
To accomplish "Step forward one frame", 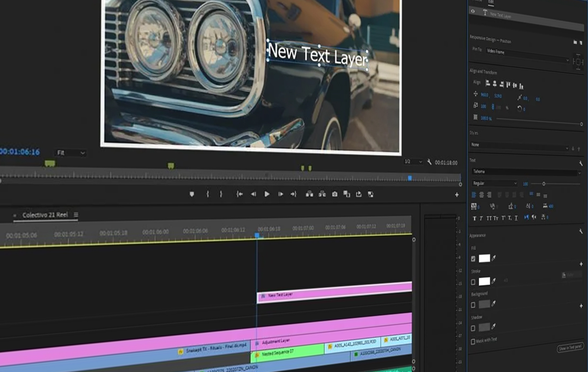I will (281, 194).
